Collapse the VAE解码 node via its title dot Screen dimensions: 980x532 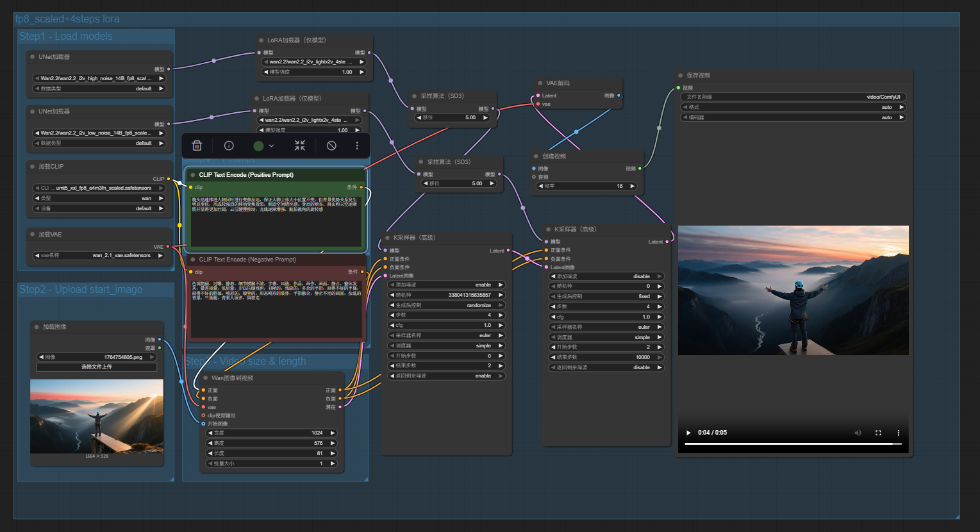[x=540, y=83]
